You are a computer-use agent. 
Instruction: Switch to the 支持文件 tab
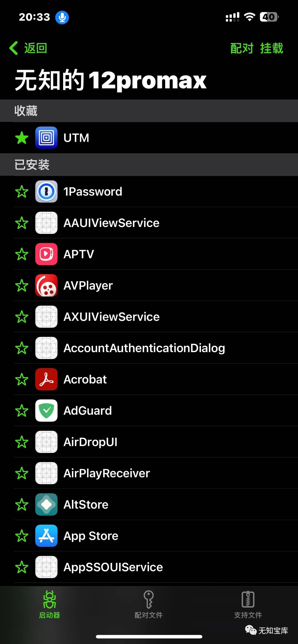[x=248, y=604]
